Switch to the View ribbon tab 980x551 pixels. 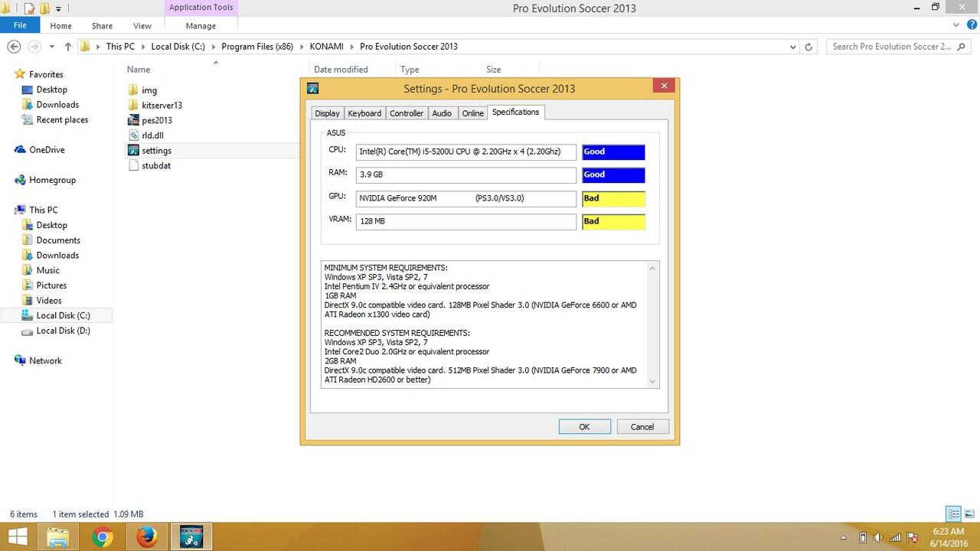click(x=142, y=25)
